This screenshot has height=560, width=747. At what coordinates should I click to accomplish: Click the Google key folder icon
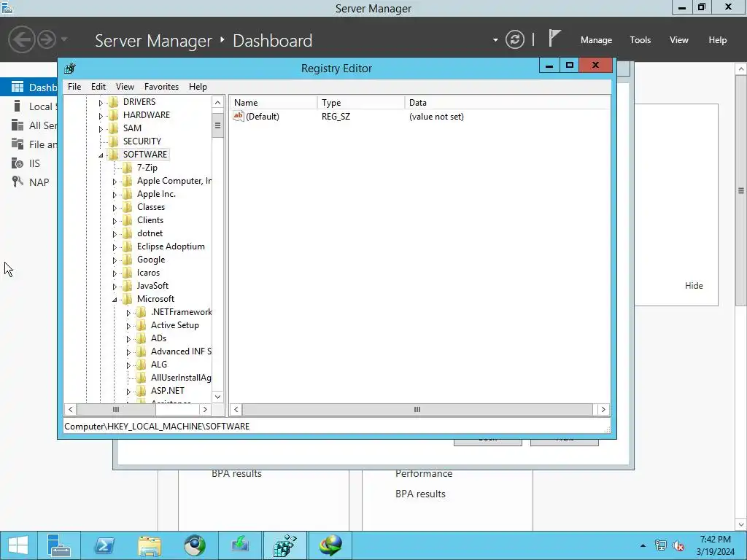click(x=127, y=260)
